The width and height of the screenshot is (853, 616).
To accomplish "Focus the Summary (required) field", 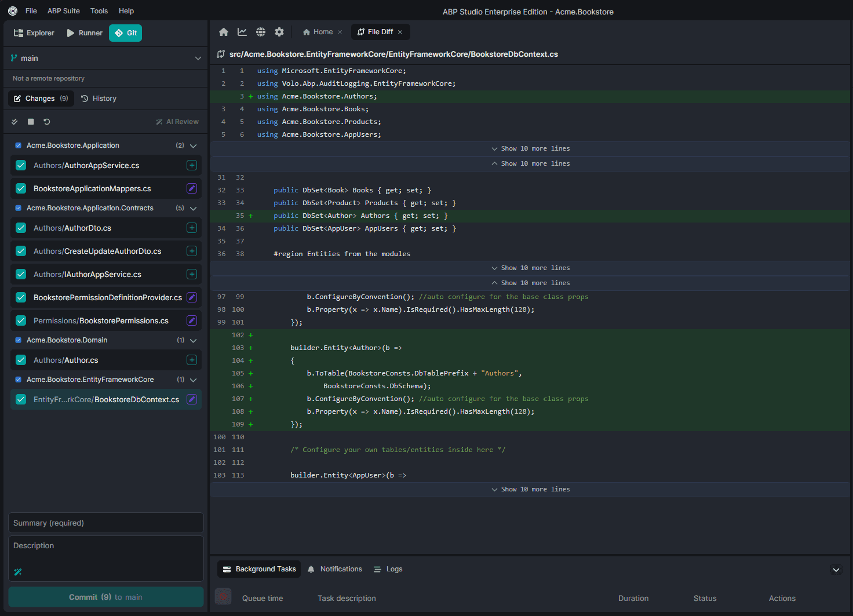I will (x=106, y=523).
